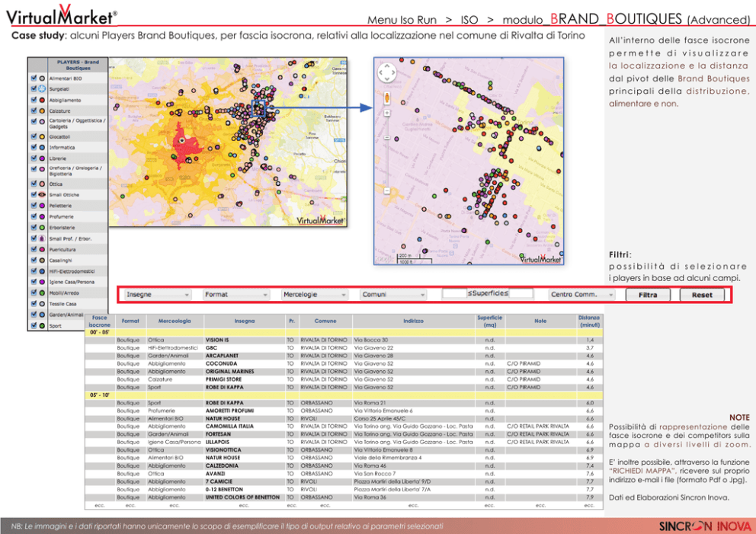The height and width of the screenshot is (534, 756).
Task: Open the Insegne filter dropdown
Action: click(x=157, y=294)
